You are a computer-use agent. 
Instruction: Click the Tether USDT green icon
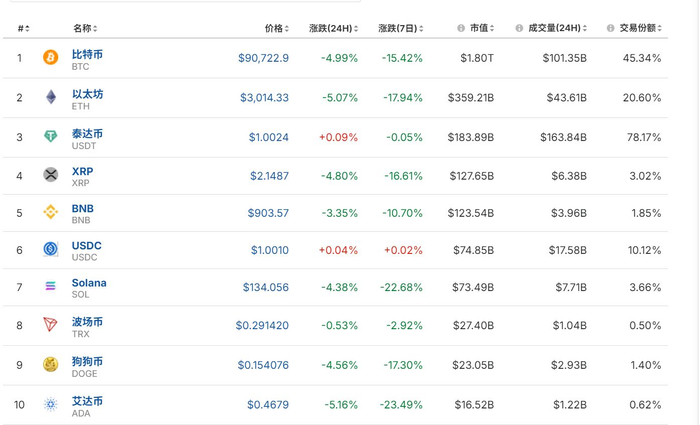click(x=50, y=136)
